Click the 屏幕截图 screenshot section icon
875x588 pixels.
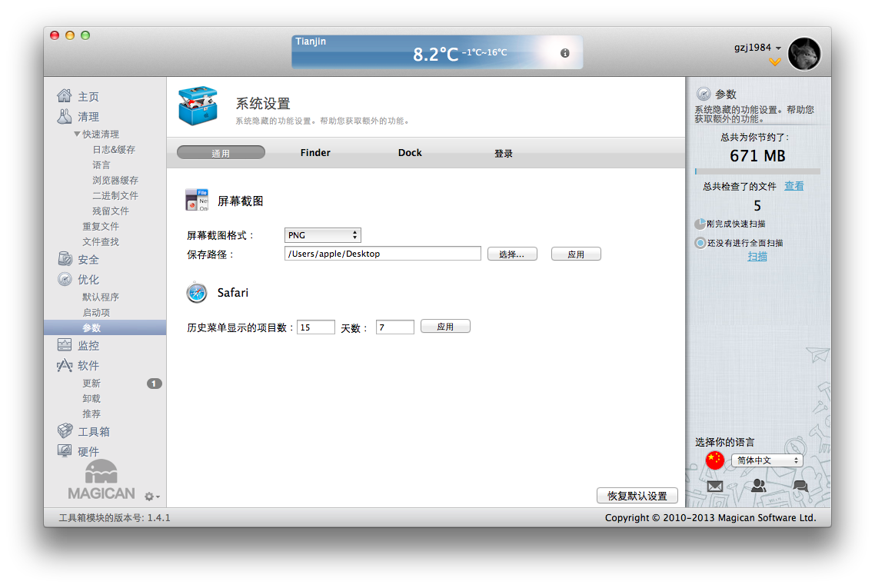(197, 201)
